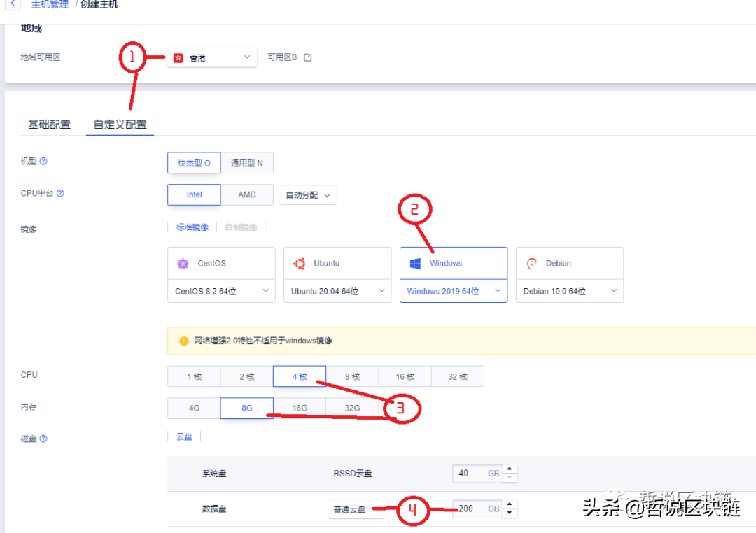The width and height of the screenshot is (756, 533).
Task: Choose the AMD CPU platform
Action: (x=247, y=194)
